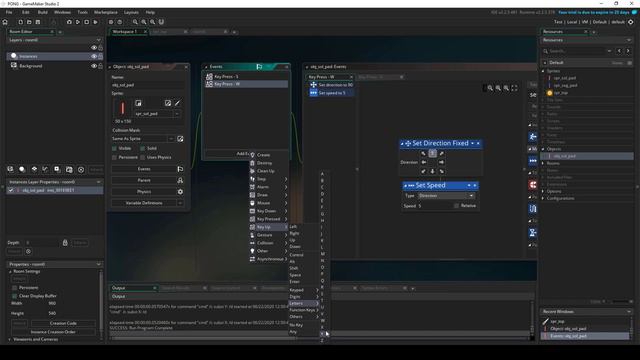This screenshot has width=640, height=360.
Task: Create a new project with the toolbar icon
Action: tap(20, 22)
